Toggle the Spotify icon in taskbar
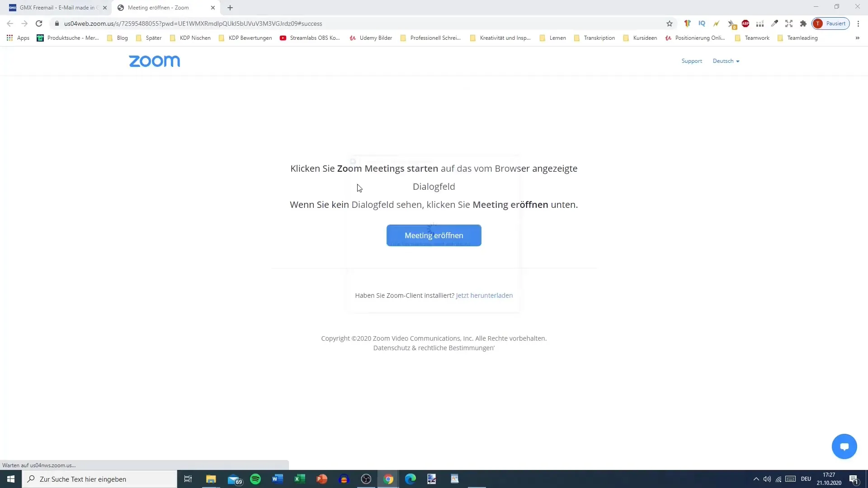Viewport: 868px width, 488px height. coord(255,479)
